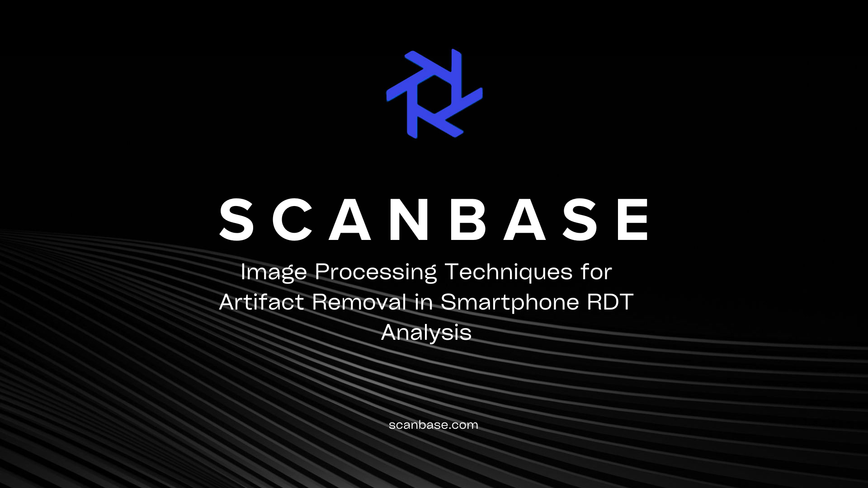This screenshot has height=488, width=868.
Task: Click the scanbase.com website link
Action: (434, 425)
